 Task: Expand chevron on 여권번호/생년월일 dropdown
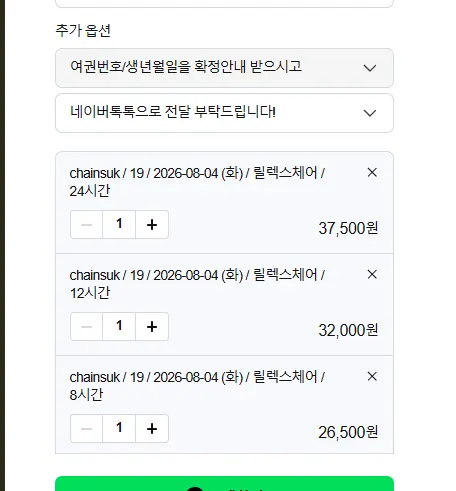[370, 68]
